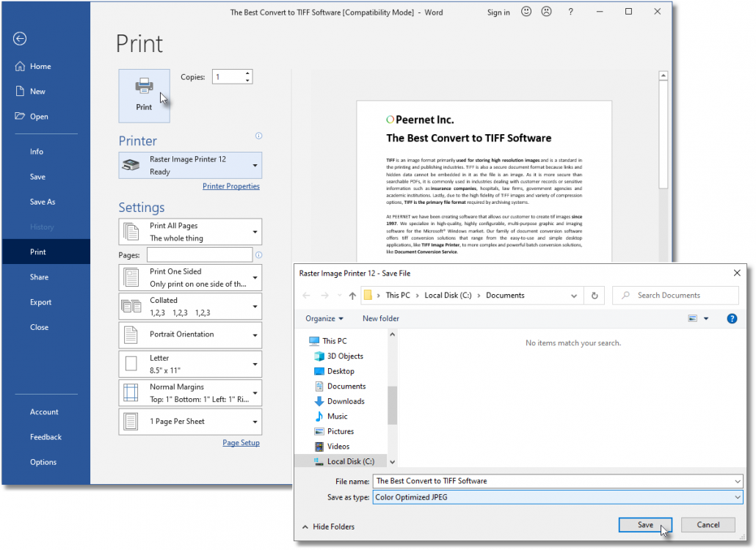Screen dimensions: 756x550
Task: Click the up-folder arrow in Save File dialog
Action: pos(352,296)
